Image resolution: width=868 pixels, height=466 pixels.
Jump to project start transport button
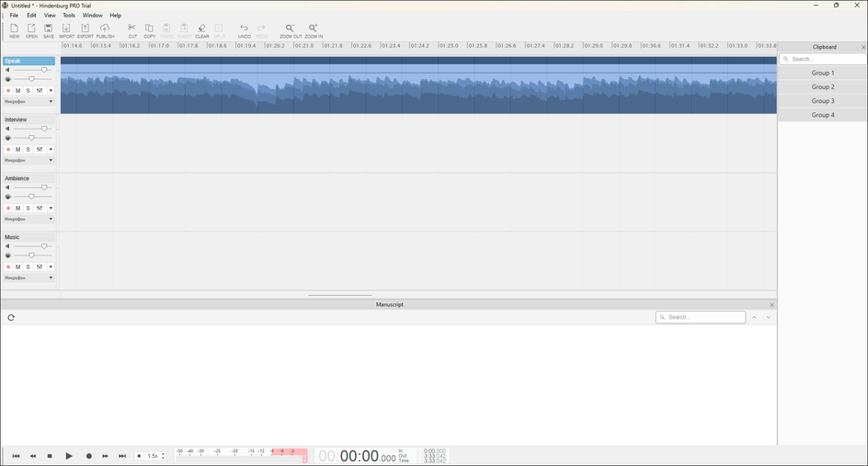[x=16, y=456]
